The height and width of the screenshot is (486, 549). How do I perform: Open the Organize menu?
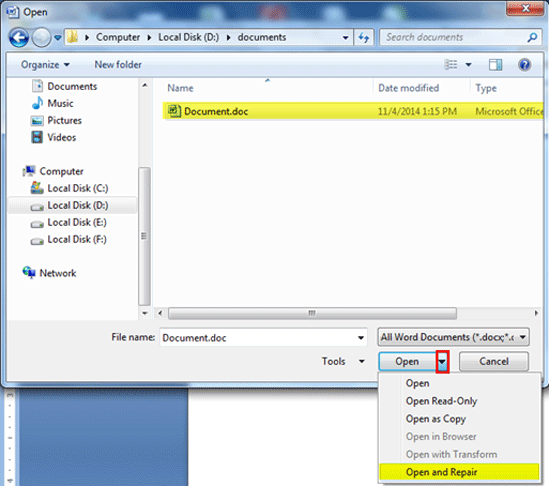pos(45,65)
